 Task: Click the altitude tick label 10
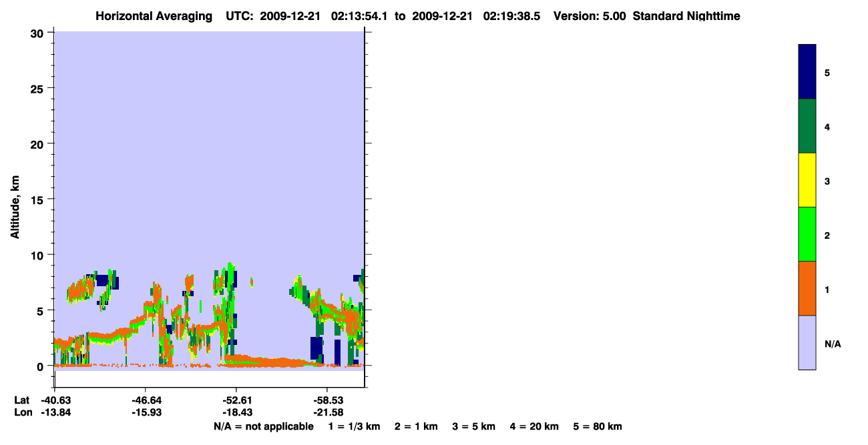[38, 255]
